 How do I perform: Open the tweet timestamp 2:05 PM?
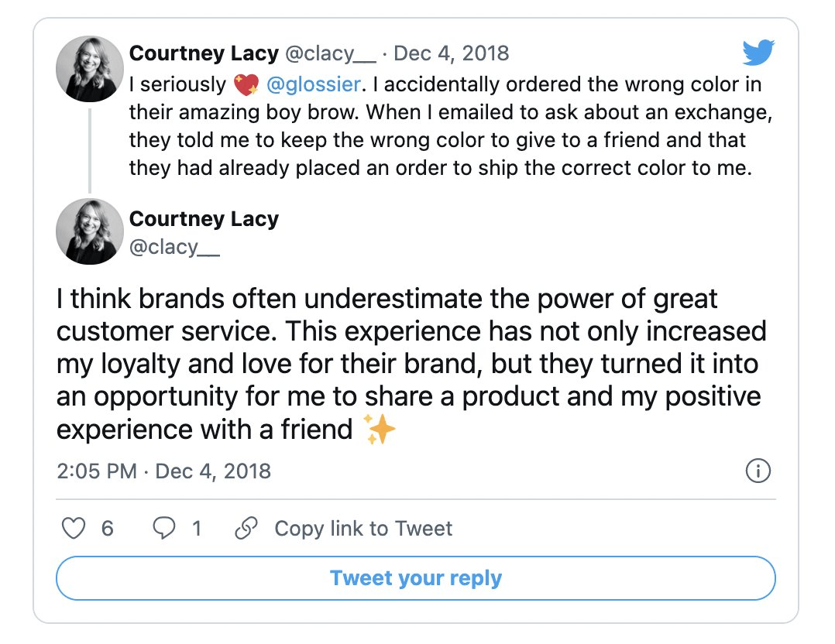pos(97,470)
